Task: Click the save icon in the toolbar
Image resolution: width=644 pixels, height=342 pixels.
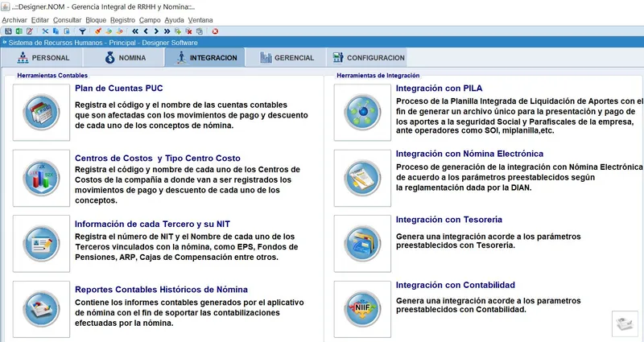Action: click(8, 31)
